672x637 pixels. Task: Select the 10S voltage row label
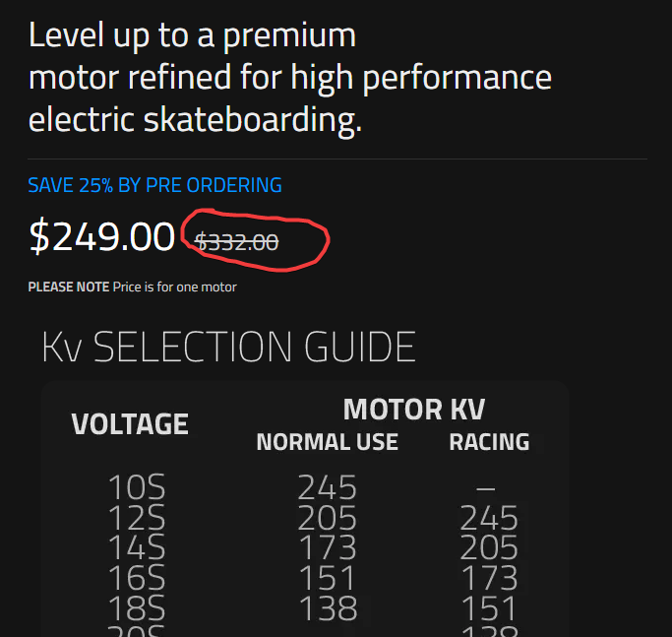tap(137, 487)
